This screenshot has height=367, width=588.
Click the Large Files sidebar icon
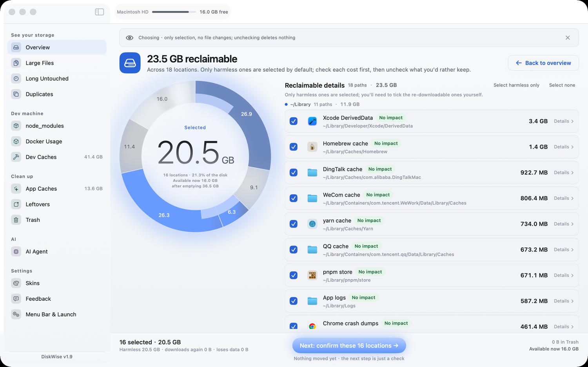coord(16,63)
